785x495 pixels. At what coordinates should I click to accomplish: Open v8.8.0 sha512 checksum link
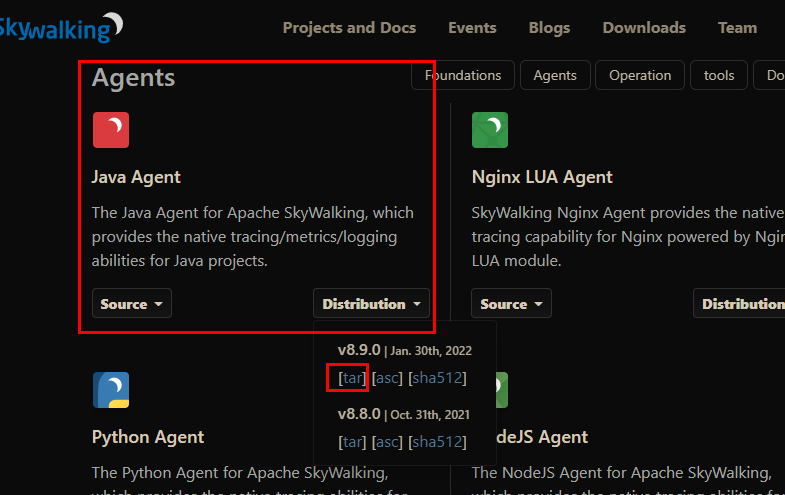(437, 442)
